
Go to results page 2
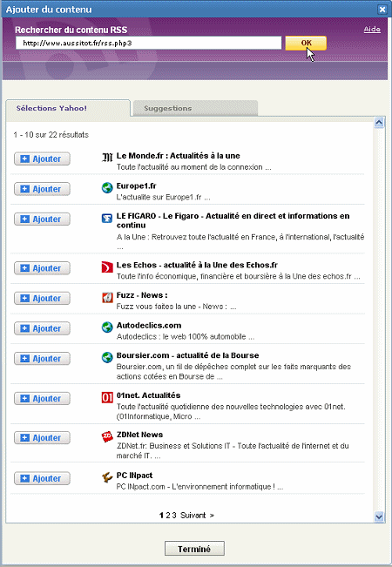(168, 516)
